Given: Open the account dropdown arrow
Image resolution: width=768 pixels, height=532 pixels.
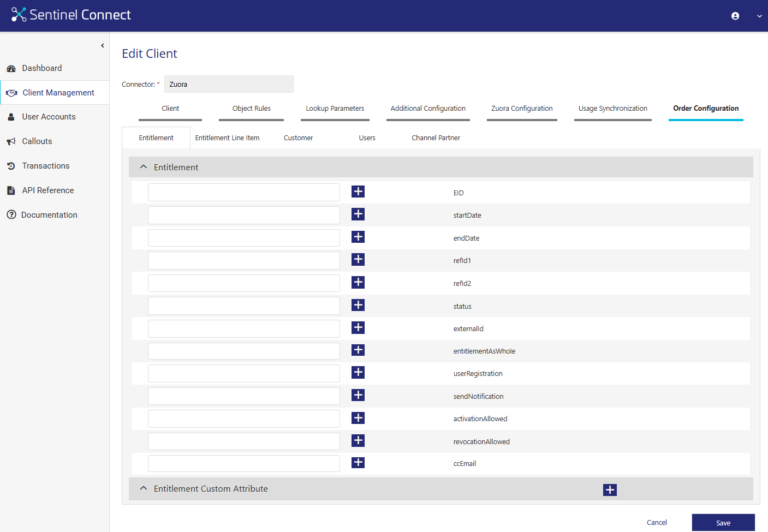Looking at the screenshot, I should pyautogui.click(x=759, y=16).
